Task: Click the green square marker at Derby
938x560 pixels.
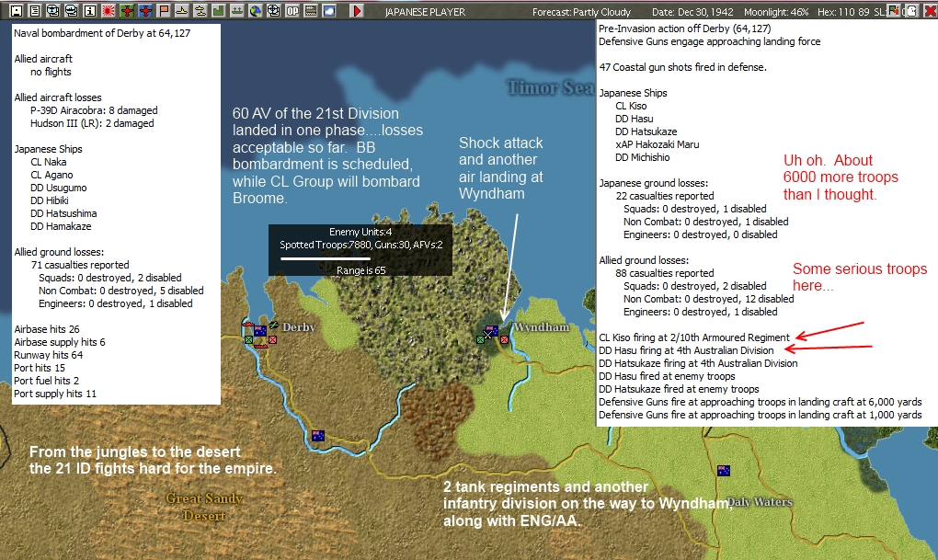Action: click(248, 340)
